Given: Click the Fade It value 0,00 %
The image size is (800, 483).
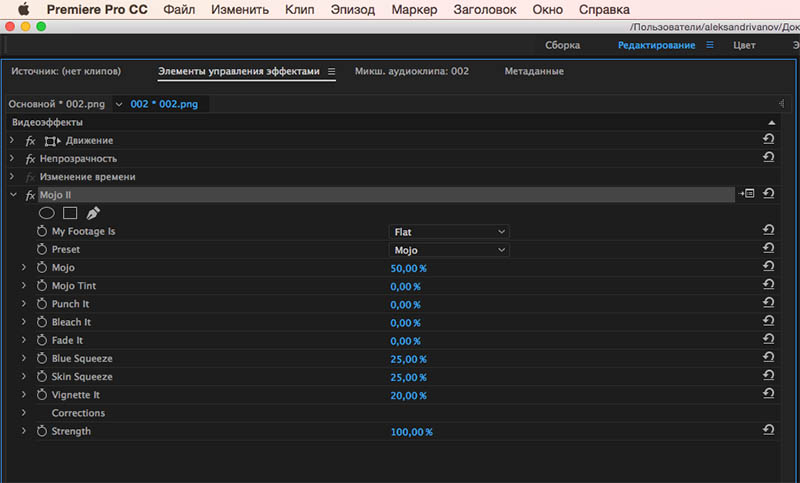Looking at the screenshot, I should 405,341.
